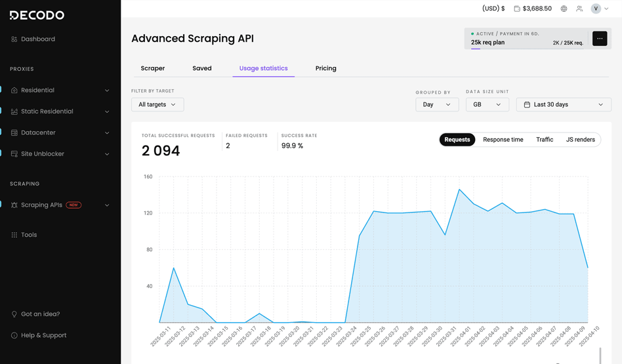Click the globe language icon
This screenshot has width=622, height=364.
click(564, 9)
